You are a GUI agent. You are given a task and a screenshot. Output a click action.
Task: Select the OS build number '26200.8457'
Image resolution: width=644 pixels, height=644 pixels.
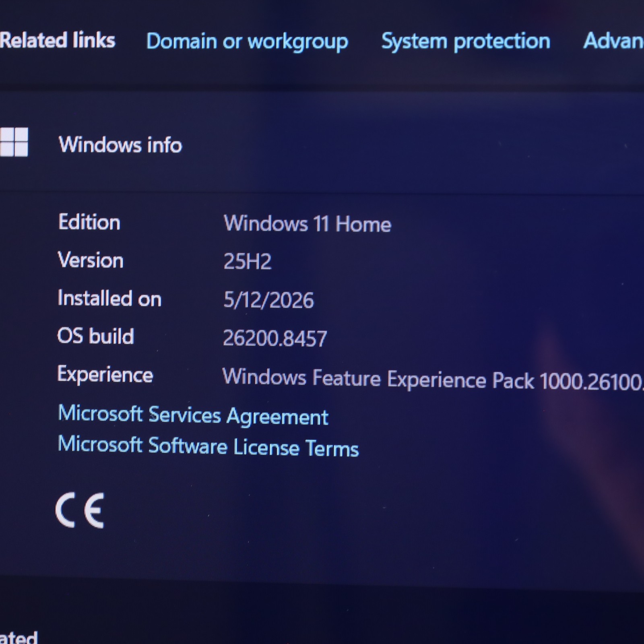(x=275, y=338)
